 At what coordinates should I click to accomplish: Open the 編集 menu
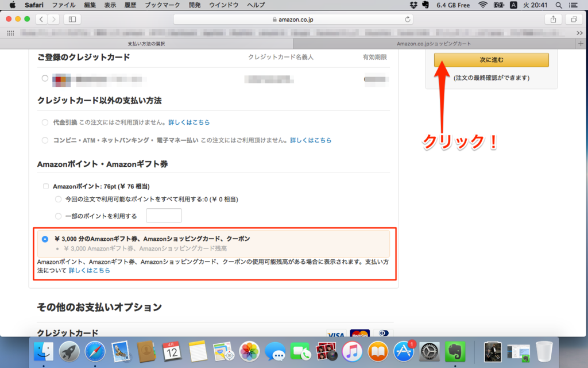tap(90, 5)
